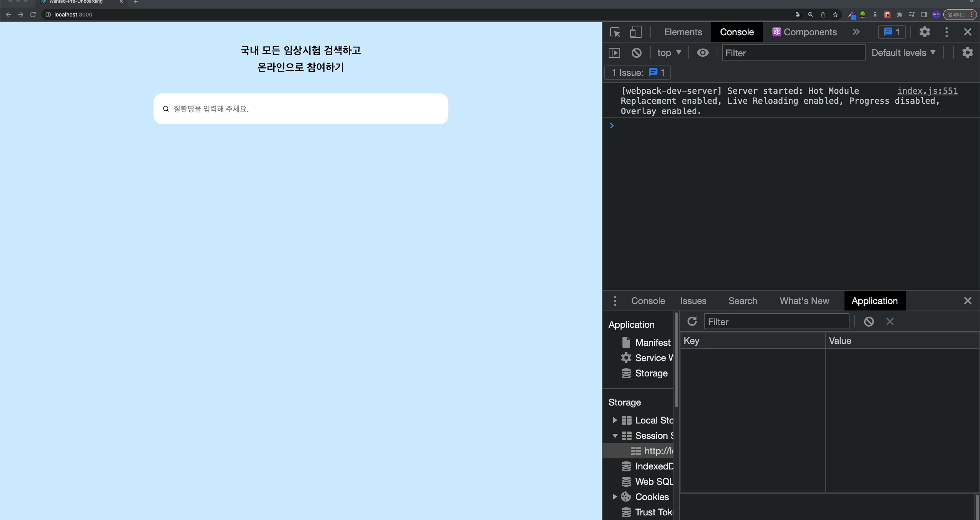This screenshot has width=980, height=520.
Task: Clear all storage entries with ban icon
Action: [x=869, y=322]
